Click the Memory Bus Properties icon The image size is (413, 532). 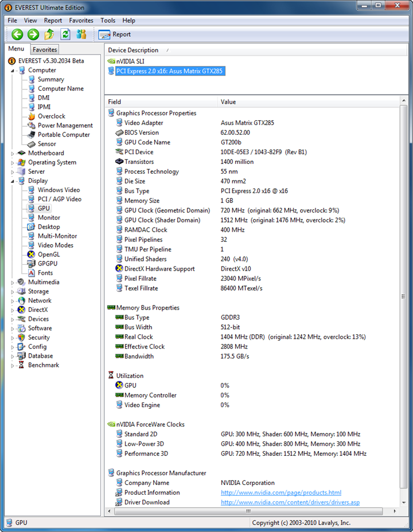click(x=111, y=307)
